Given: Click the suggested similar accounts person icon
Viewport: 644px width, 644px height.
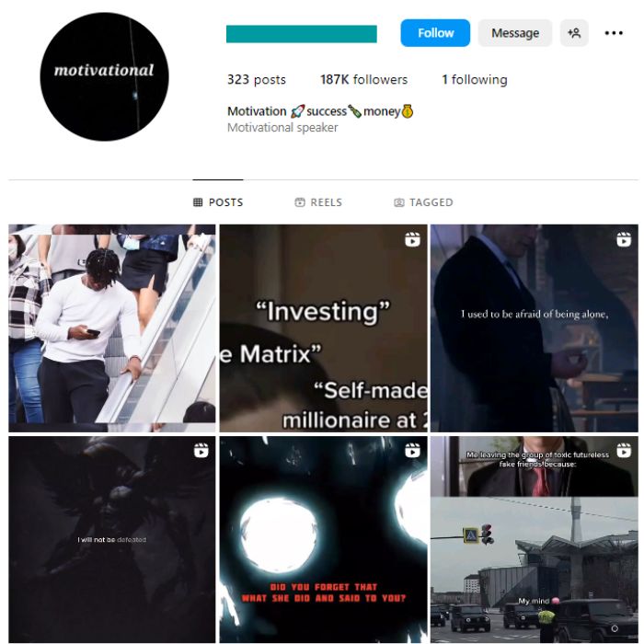Looking at the screenshot, I should coord(574,33).
